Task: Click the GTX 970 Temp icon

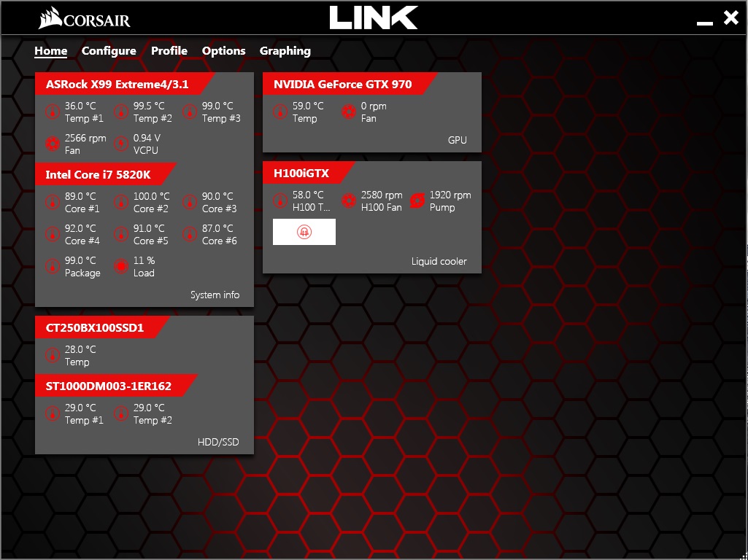Action: [x=280, y=112]
